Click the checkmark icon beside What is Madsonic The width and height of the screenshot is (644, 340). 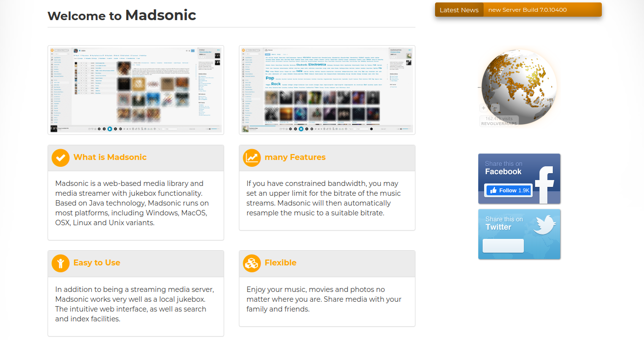tap(60, 158)
